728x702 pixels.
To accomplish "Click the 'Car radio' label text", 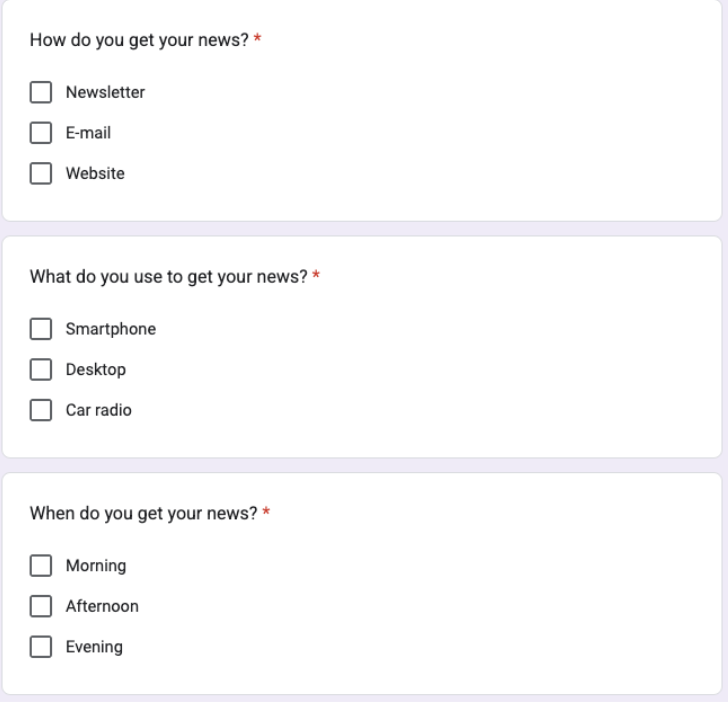I will click(x=99, y=410).
